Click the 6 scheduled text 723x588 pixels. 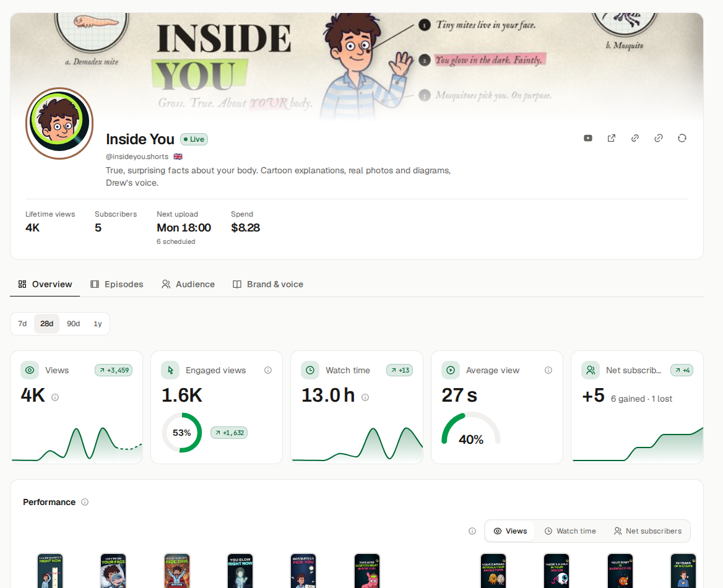click(x=176, y=241)
